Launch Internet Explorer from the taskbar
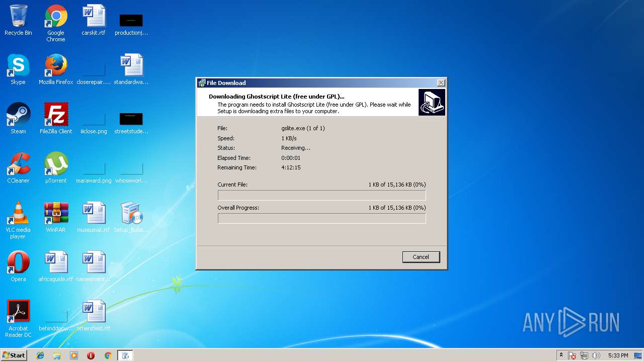 (40, 355)
